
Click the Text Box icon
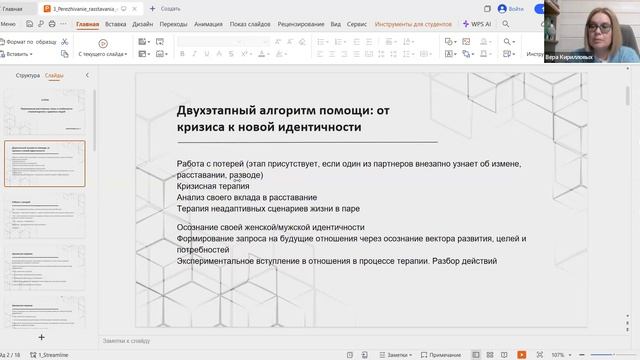pyautogui.click(x=449, y=54)
